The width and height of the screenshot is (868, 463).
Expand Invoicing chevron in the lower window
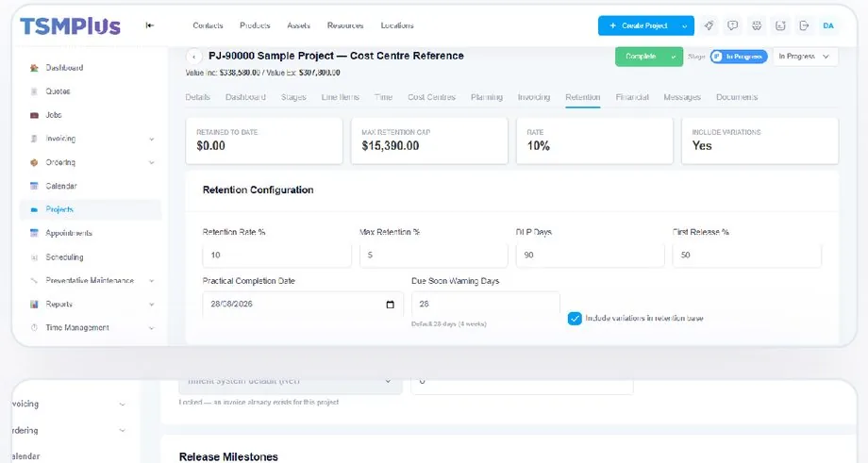[x=123, y=405]
